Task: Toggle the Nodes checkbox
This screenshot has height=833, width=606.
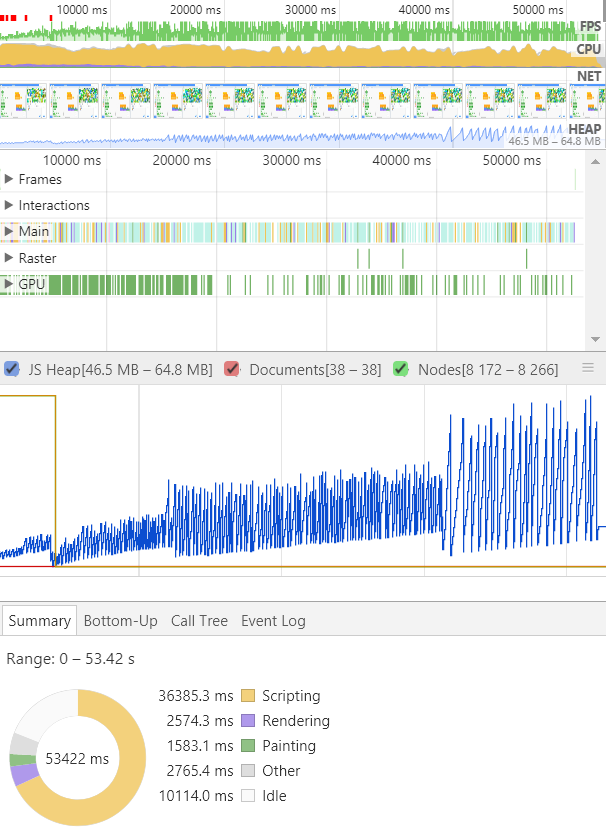Action: pos(401,369)
